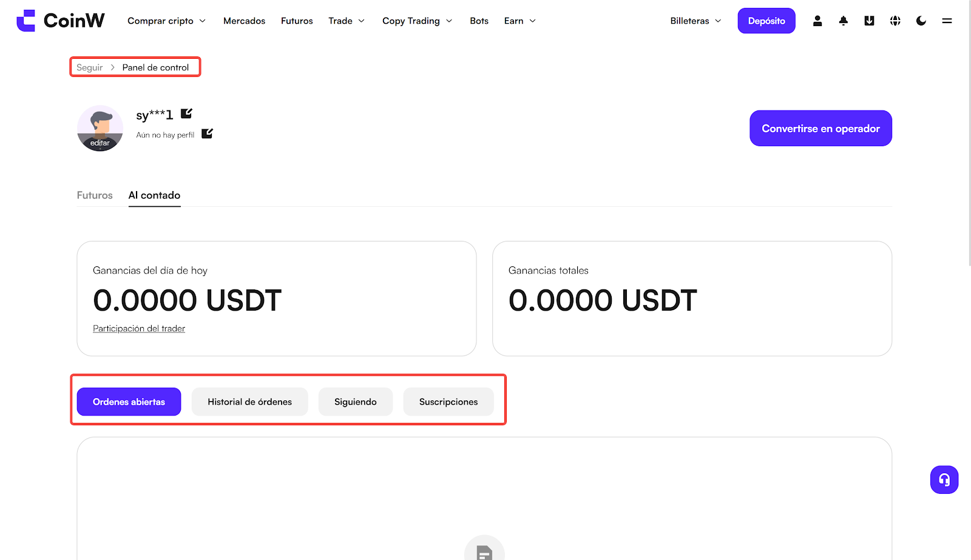Viewport: 971px width, 560px height.
Task: Select the Historial de órdenes tab
Action: (249, 402)
